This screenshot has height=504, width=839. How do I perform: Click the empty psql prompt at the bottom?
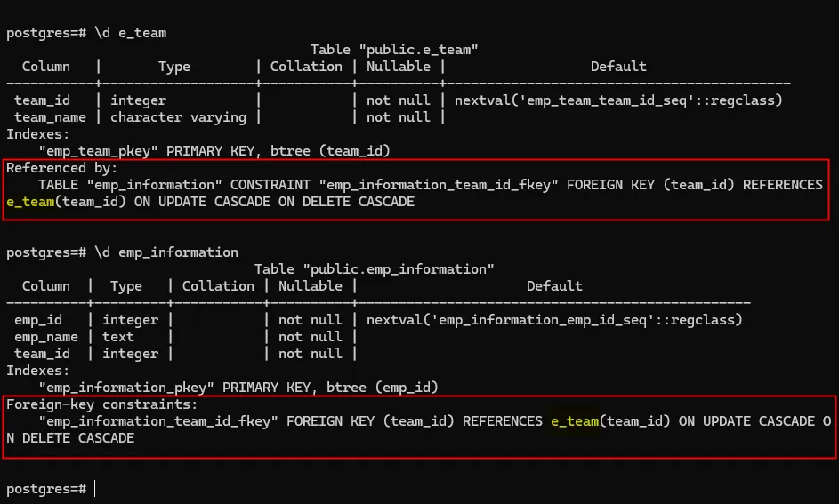tap(94, 489)
